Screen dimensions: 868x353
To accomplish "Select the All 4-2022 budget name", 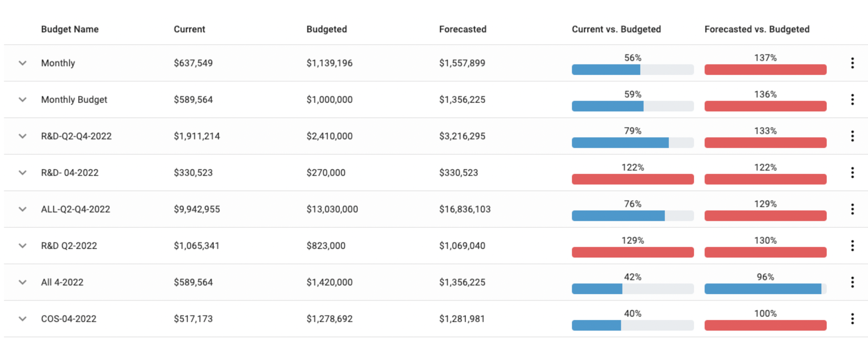I will [x=62, y=282].
